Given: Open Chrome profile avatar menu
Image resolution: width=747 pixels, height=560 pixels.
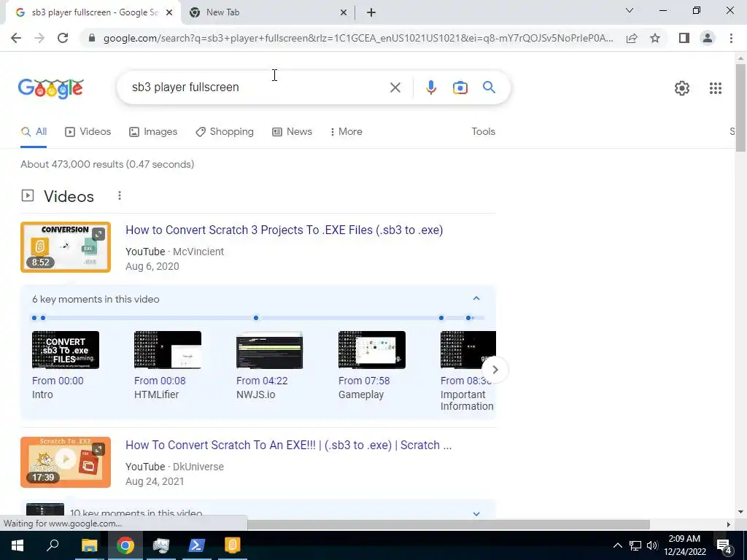Looking at the screenshot, I should 708,38.
